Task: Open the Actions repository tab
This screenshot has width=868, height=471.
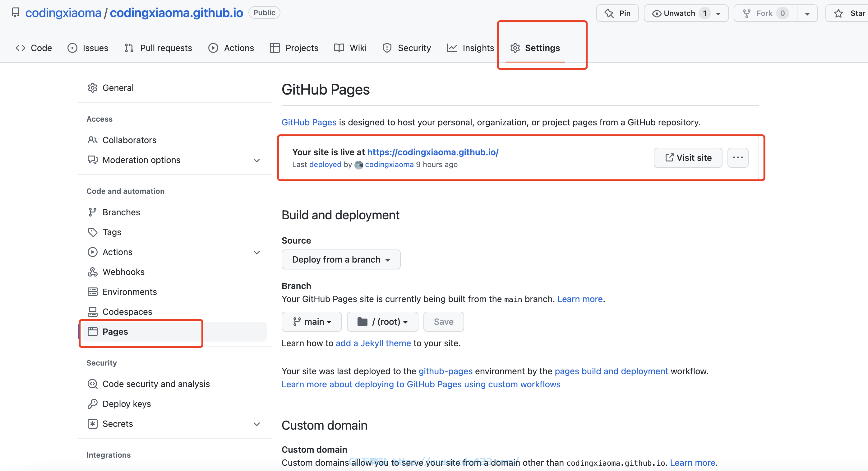Action: pos(231,48)
